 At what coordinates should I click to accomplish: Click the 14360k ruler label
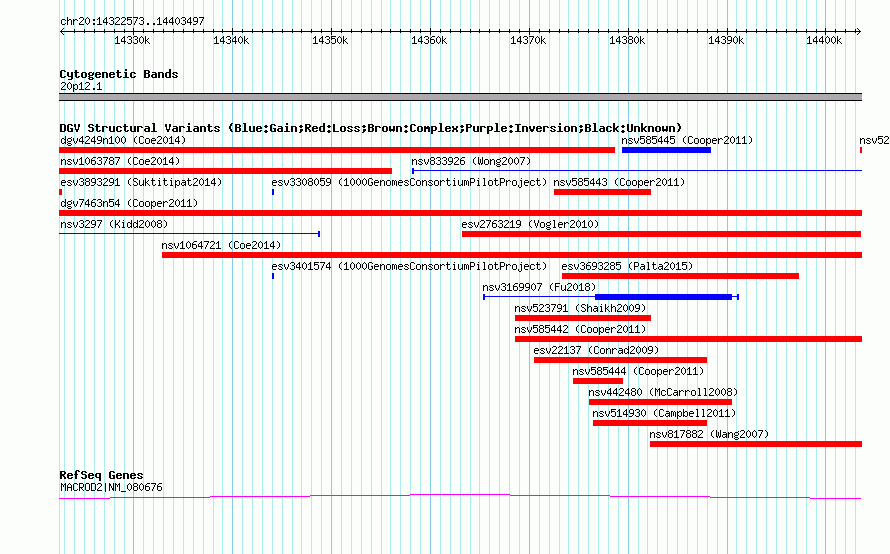[x=429, y=40]
